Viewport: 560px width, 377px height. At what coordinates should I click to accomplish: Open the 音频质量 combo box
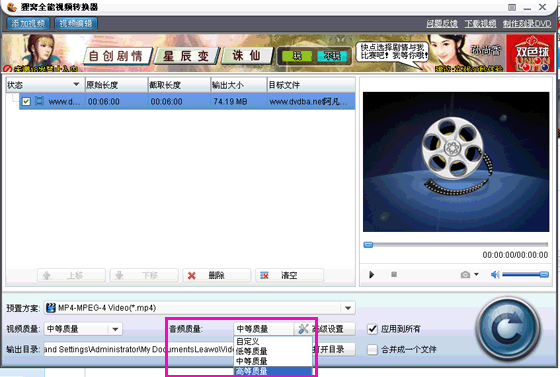(264, 329)
